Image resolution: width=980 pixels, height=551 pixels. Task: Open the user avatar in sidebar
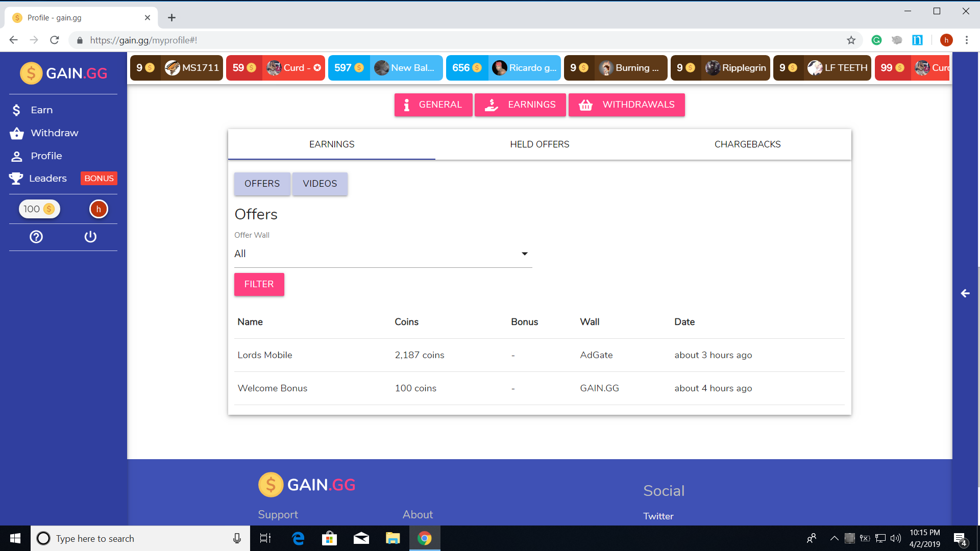click(99, 209)
